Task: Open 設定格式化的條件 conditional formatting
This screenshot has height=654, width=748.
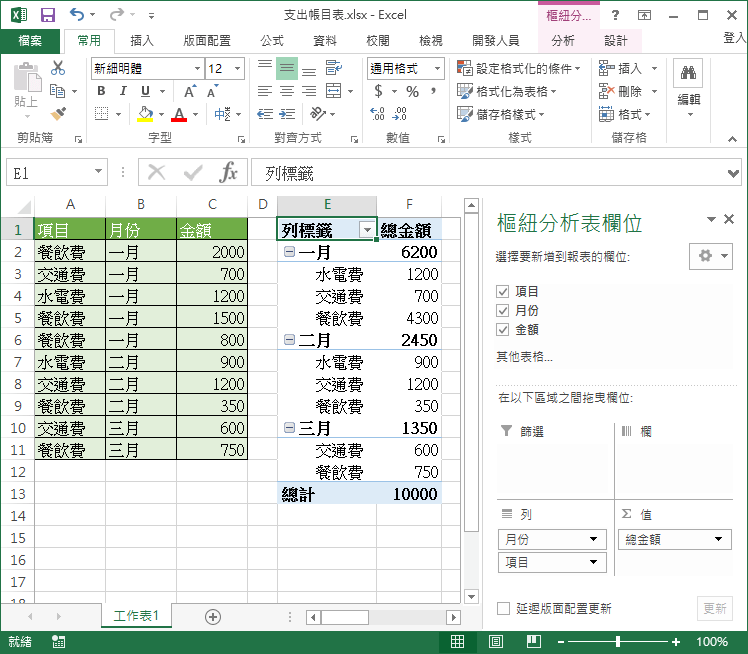Action: (x=519, y=68)
